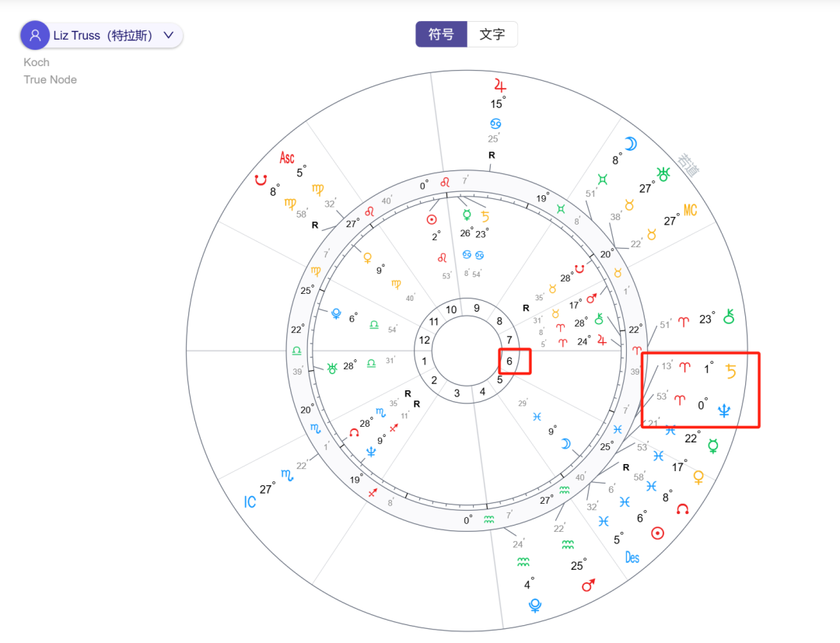Open the Liz Truss profile dropdown
Image resolution: width=840 pixels, height=643 pixels.
[x=102, y=35]
